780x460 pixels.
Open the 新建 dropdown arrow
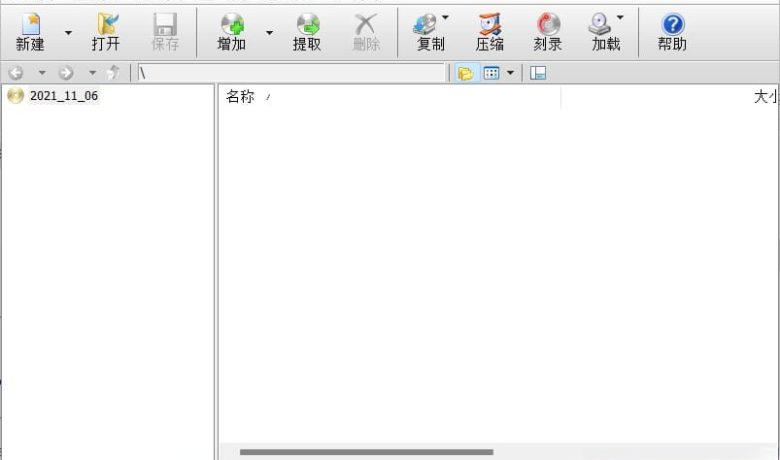tap(68, 33)
